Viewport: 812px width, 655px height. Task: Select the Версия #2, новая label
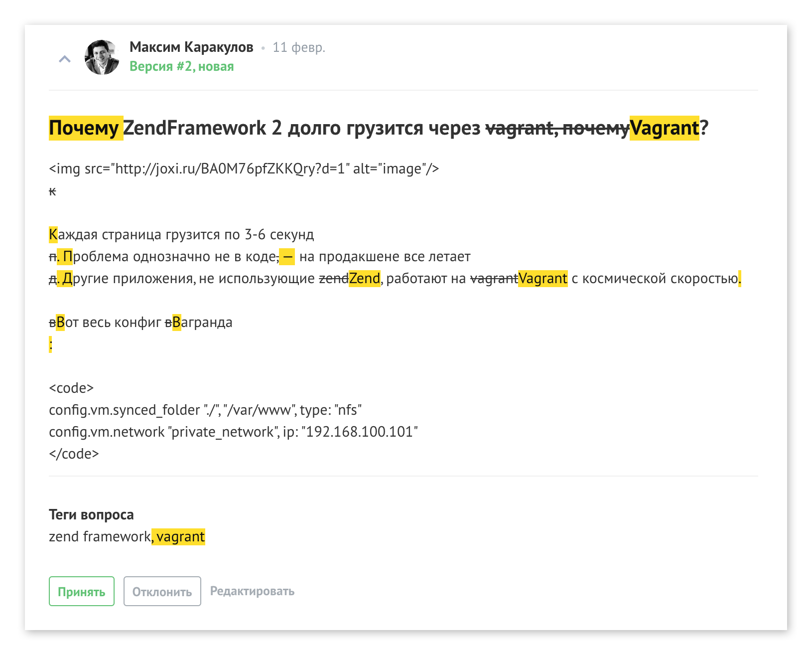pos(181,66)
